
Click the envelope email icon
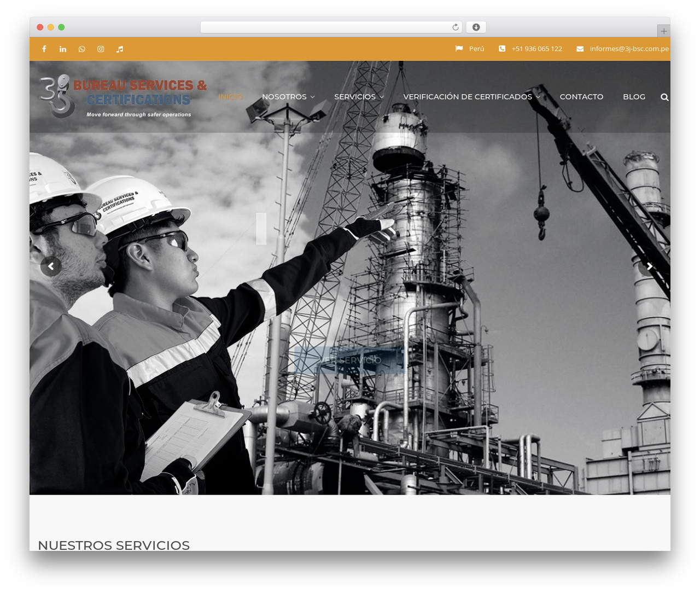580,49
